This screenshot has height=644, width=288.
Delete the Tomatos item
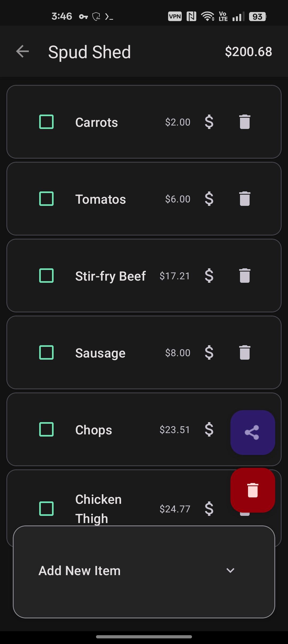[245, 199]
